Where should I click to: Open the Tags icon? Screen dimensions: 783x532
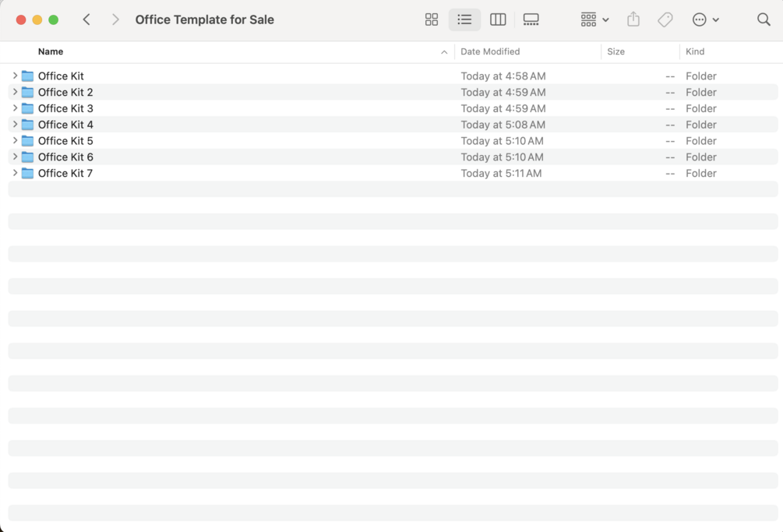665,19
